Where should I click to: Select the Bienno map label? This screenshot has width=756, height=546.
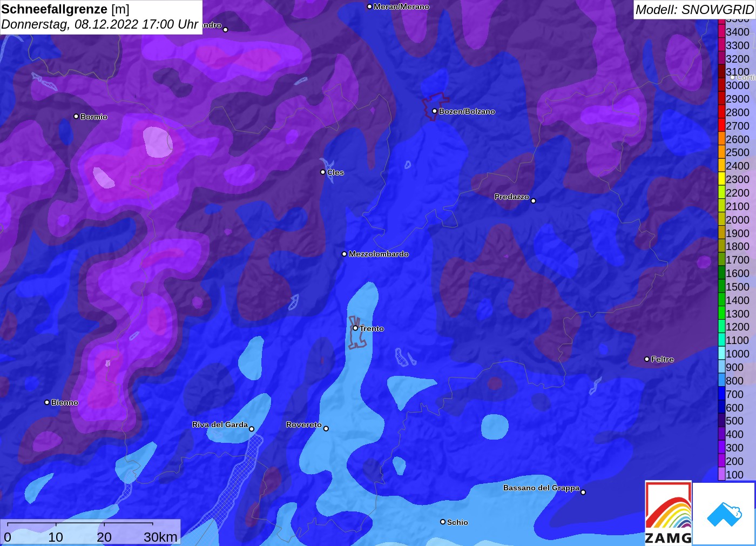(65, 402)
